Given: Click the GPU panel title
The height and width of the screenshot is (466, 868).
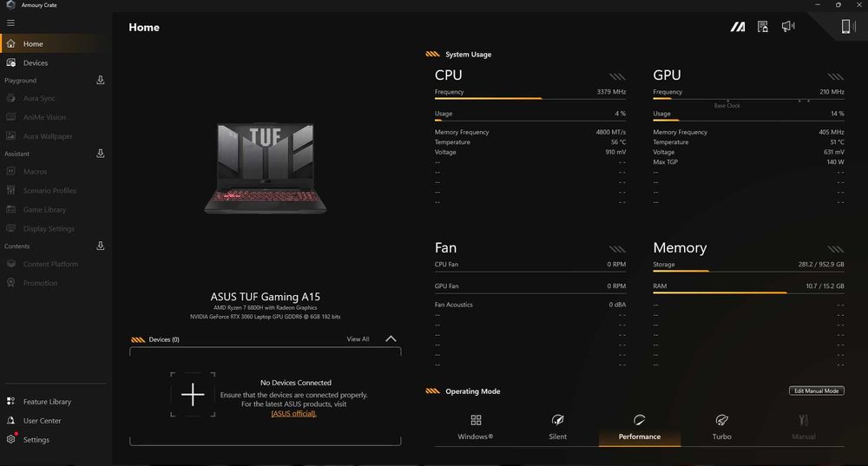Looking at the screenshot, I should tap(667, 75).
